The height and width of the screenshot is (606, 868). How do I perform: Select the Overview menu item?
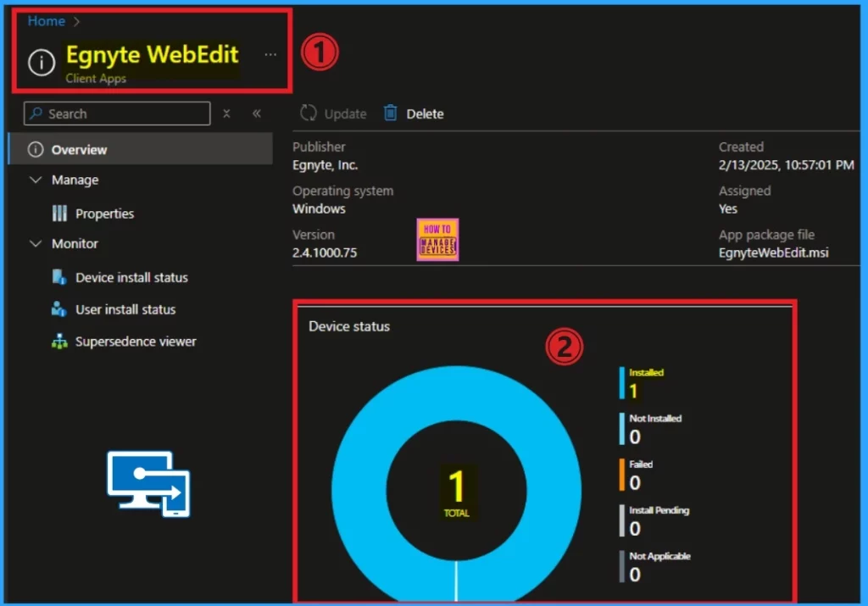(141, 149)
